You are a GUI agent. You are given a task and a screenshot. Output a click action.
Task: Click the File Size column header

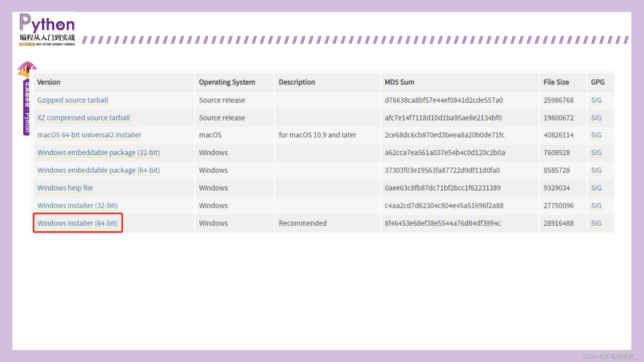(x=556, y=82)
